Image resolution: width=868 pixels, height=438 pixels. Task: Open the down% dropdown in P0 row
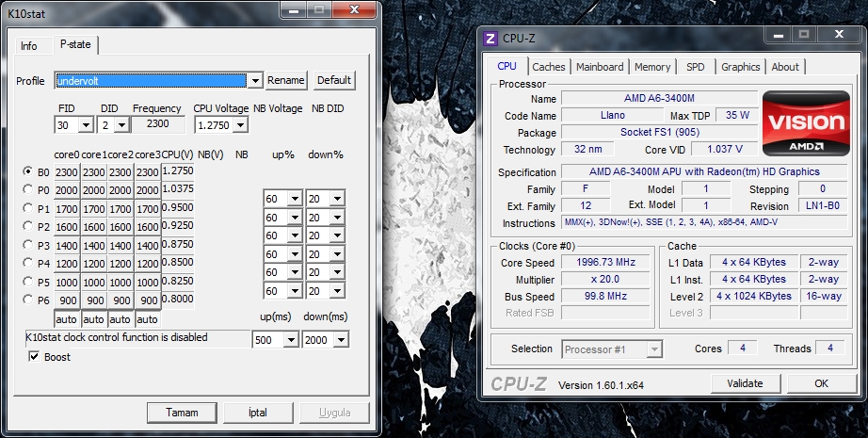click(x=337, y=198)
